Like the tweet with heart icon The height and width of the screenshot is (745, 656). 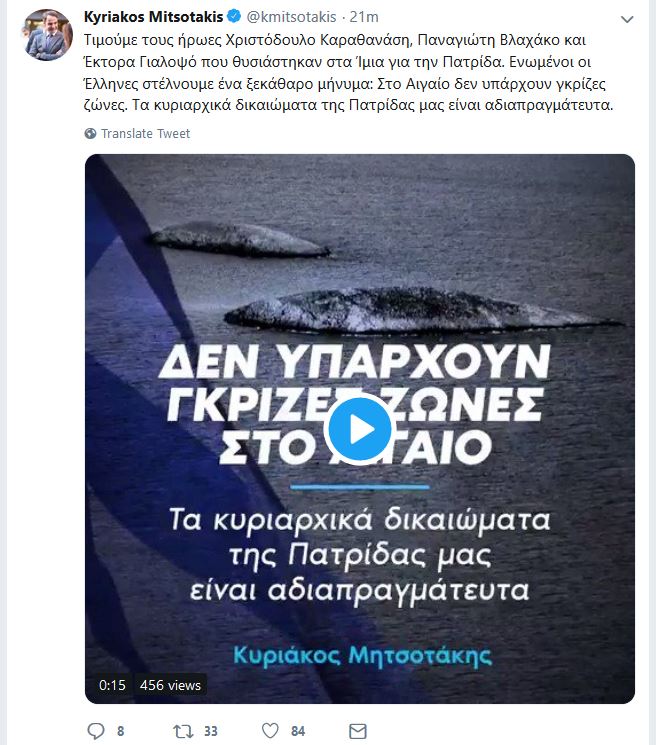click(x=270, y=731)
